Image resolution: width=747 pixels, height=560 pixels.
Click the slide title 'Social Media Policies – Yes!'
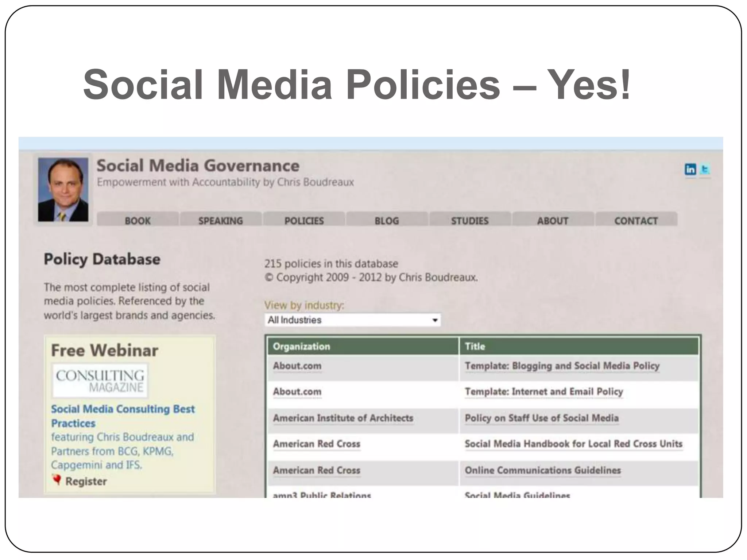point(357,85)
